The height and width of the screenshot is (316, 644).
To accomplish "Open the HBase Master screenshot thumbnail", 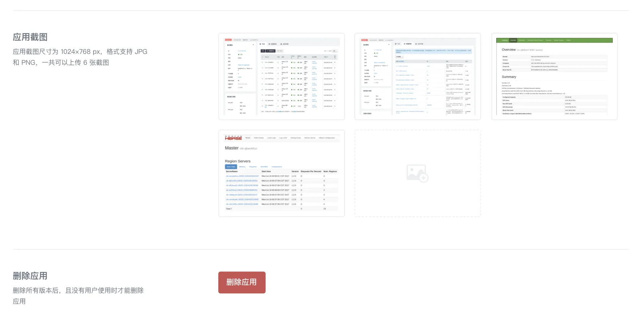I will pyautogui.click(x=282, y=173).
